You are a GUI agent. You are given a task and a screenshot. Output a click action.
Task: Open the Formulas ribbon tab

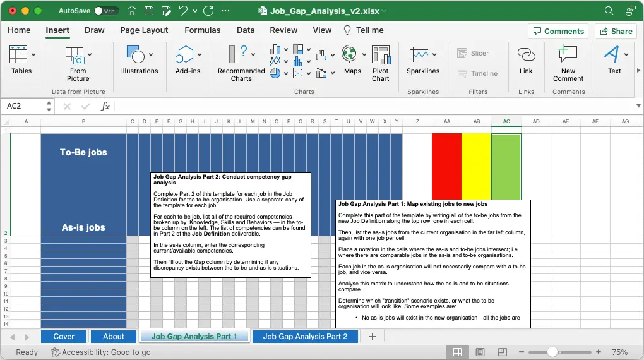point(203,30)
